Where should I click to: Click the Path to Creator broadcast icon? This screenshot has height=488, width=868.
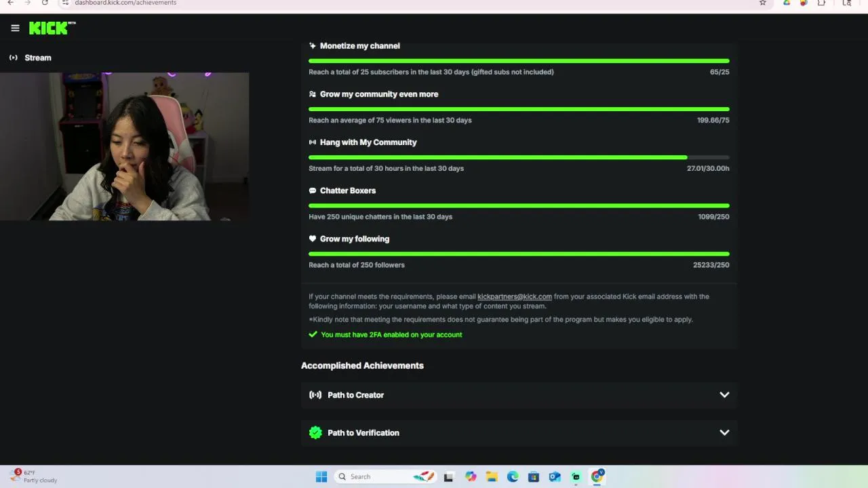click(315, 395)
